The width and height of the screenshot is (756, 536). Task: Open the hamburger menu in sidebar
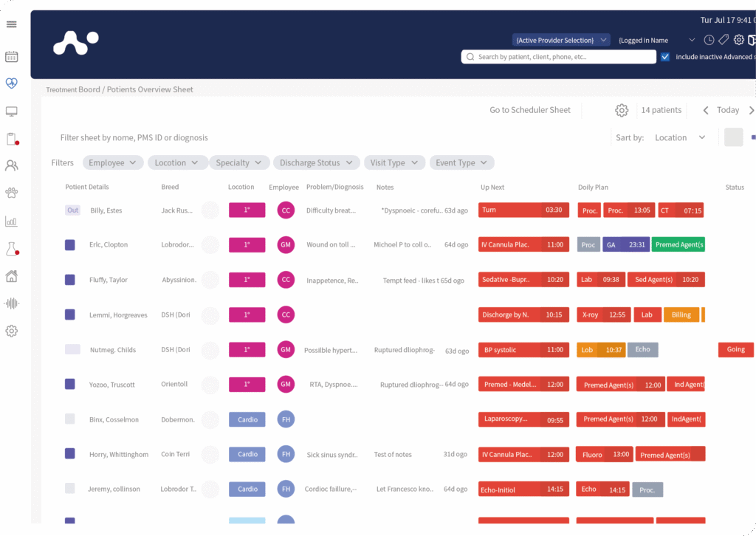coord(11,24)
